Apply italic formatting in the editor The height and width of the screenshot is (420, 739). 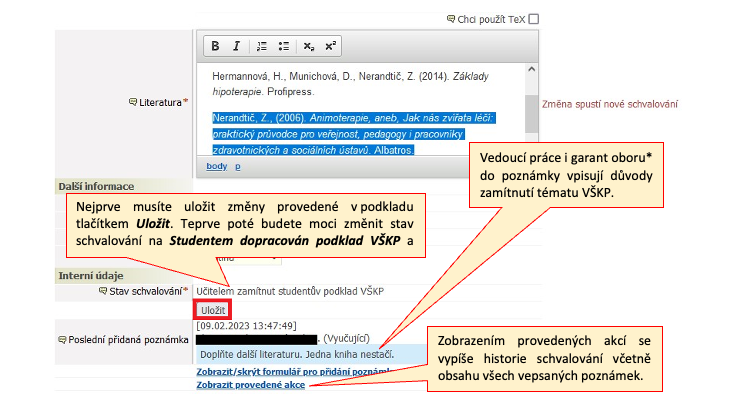[x=236, y=46]
